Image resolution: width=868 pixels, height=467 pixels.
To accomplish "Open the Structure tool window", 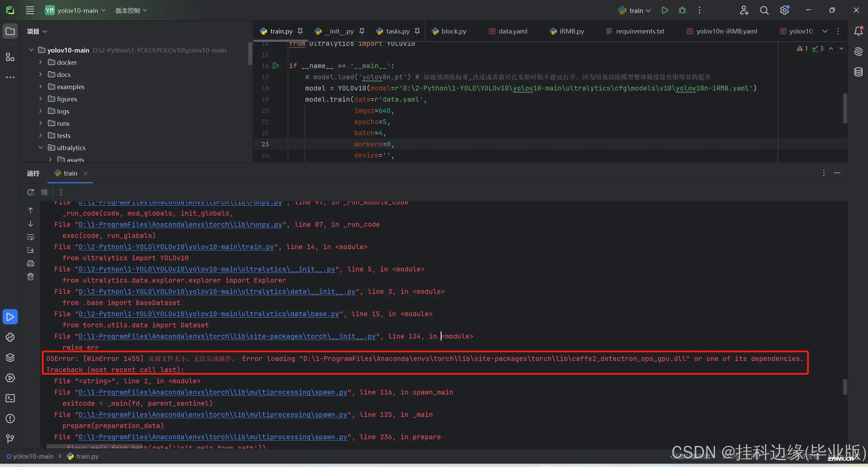I will click(10, 57).
